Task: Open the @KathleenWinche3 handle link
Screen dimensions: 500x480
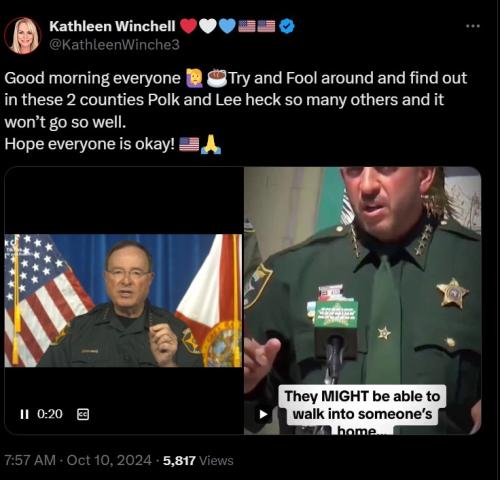Action: 114,45
